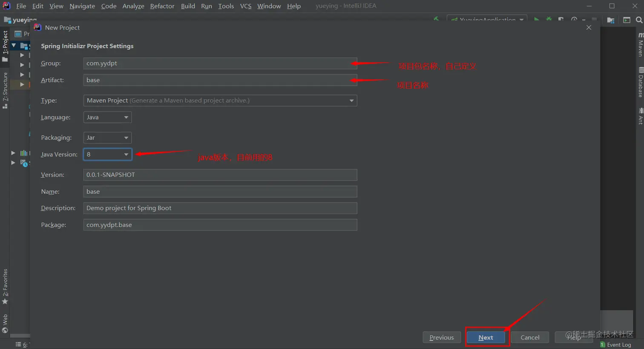
Task: Click the Scratches and Consoles icon
Action: tap(24, 163)
